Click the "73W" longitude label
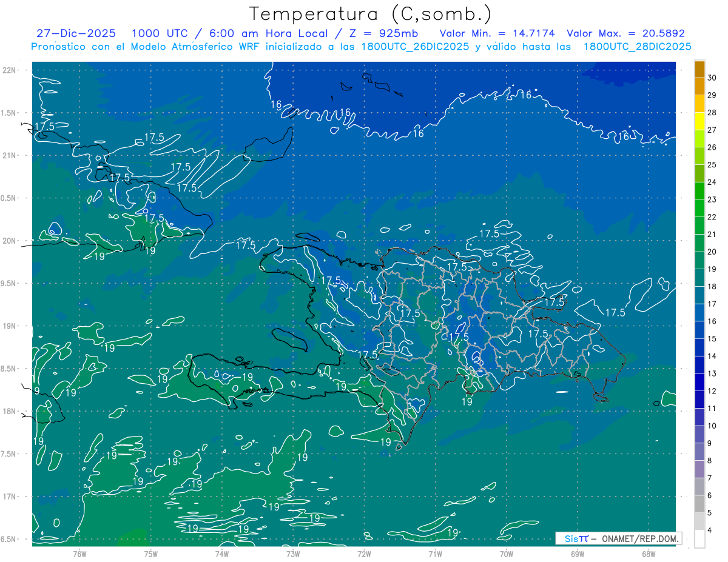728x562 pixels. click(x=293, y=554)
